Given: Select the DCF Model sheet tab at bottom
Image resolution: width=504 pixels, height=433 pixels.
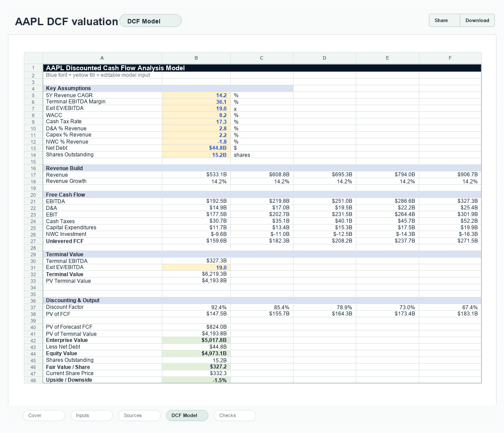Looking at the screenshot, I should [187, 415].
